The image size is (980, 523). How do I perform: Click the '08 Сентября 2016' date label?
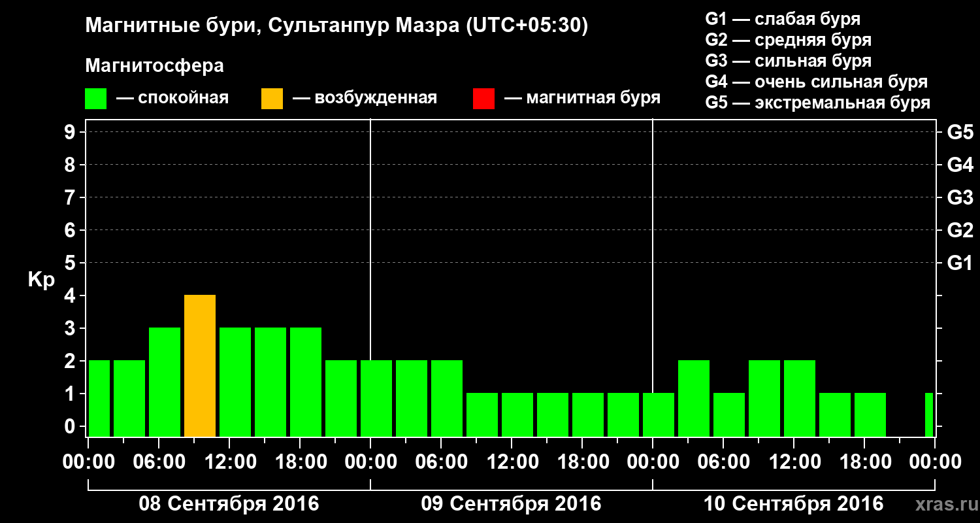point(229,504)
